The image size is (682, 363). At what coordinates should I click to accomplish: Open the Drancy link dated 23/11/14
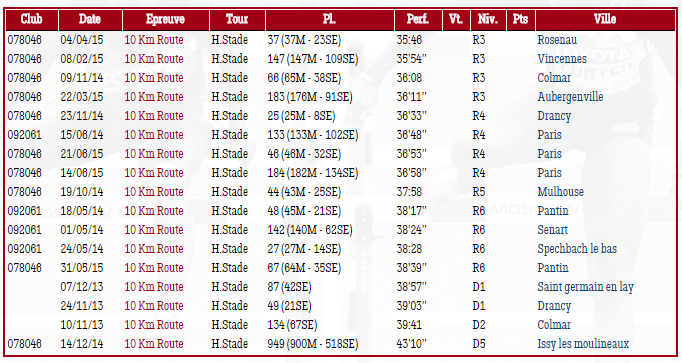554,117
